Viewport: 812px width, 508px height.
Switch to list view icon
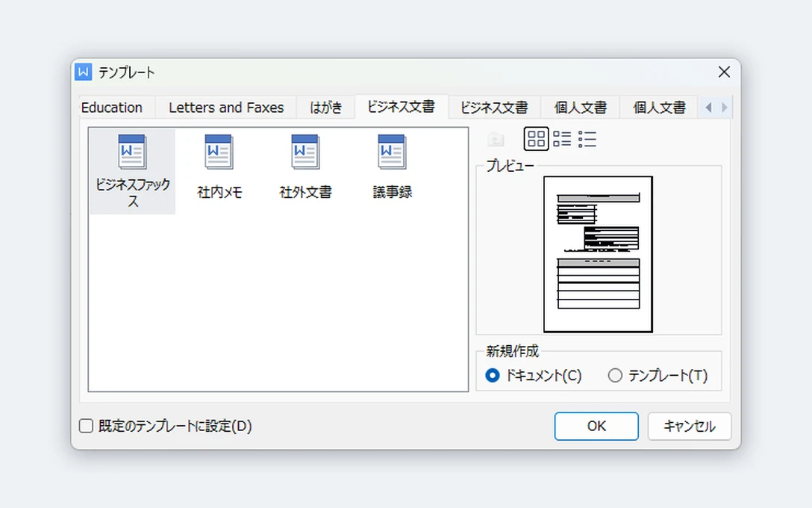pos(562,138)
